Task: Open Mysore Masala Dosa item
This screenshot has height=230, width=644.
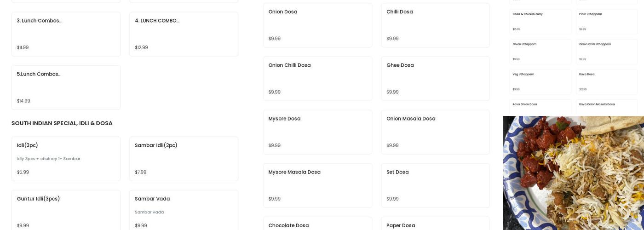Action: (317, 185)
